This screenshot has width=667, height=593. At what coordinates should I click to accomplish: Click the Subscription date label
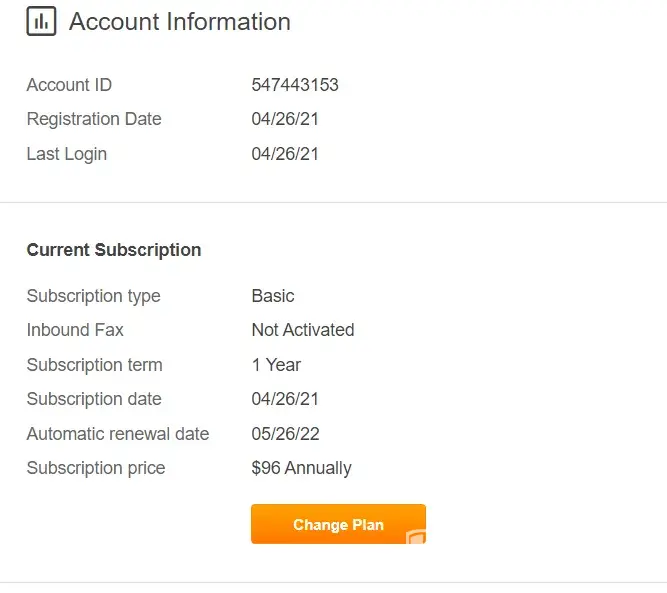(94, 399)
